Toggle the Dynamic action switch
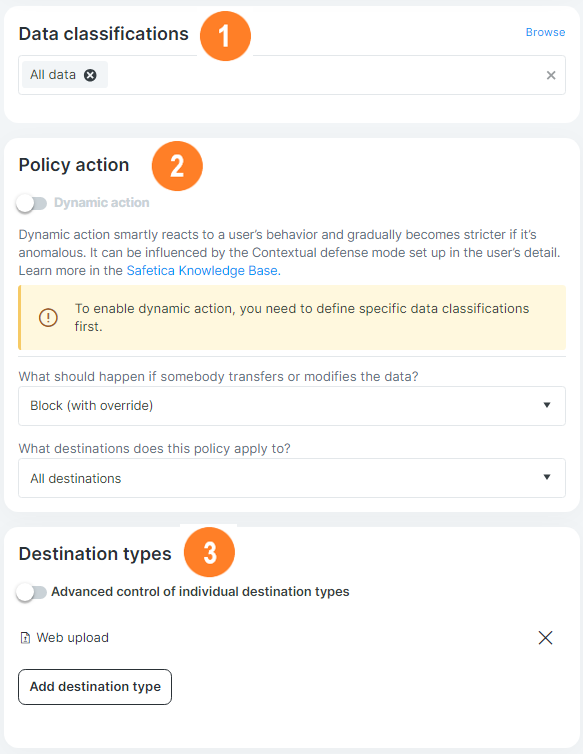Viewport: 583px width, 754px height. tap(31, 203)
